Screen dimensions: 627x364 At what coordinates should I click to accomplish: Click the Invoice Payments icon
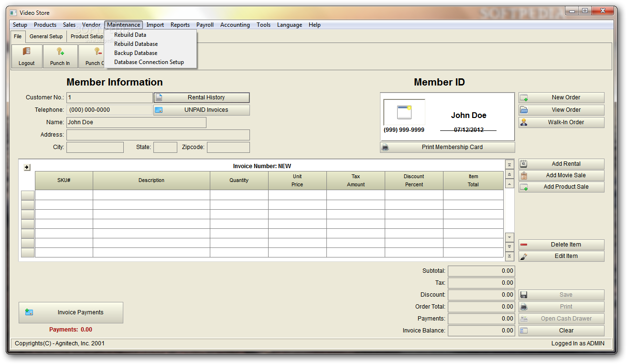click(x=29, y=312)
